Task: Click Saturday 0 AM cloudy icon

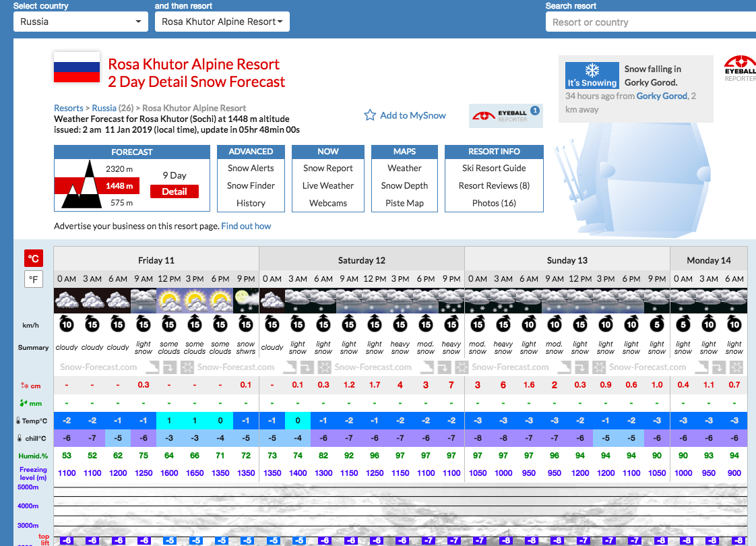Action: [x=272, y=300]
